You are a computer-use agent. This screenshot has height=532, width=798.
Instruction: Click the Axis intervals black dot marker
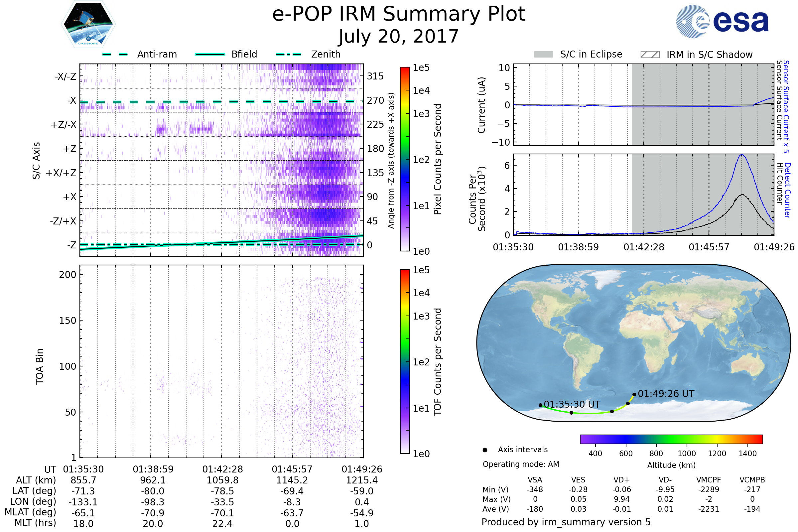click(x=485, y=450)
